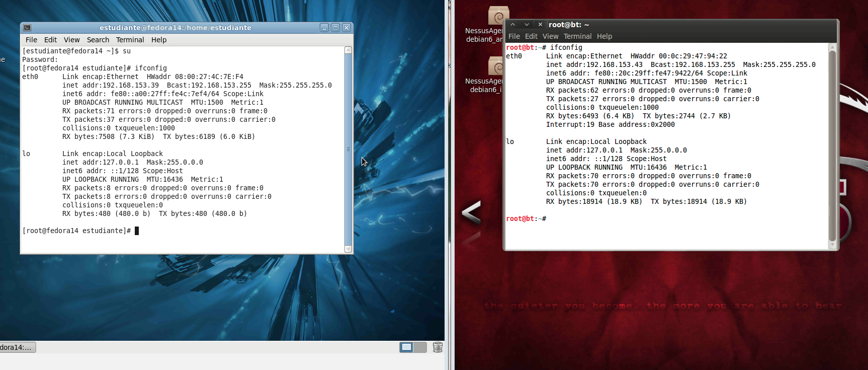
Task: Expand the Terminal menu in Fedora terminal
Action: tap(130, 40)
